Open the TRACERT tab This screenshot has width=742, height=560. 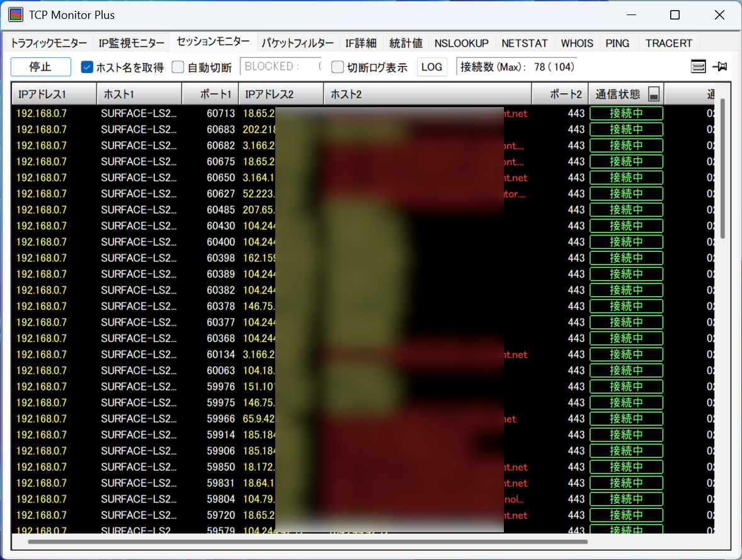click(x=669, y=43)
